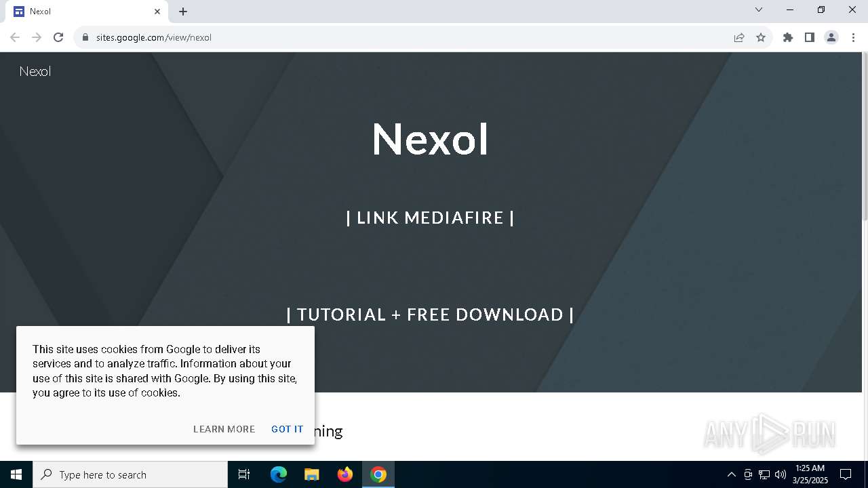868x488 pixels.
Task: Click the address bar URL
Action: point(154,37)
